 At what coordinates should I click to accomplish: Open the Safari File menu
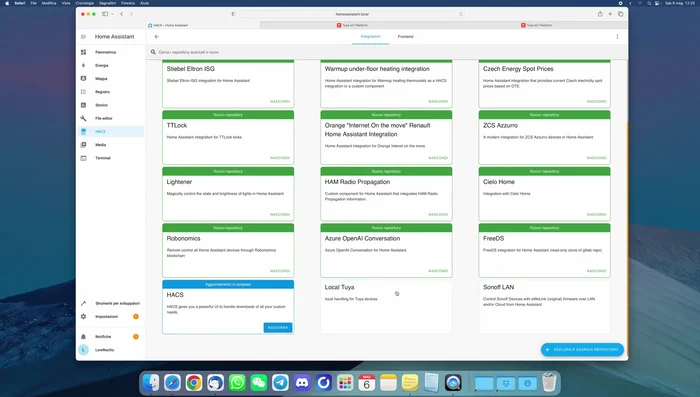(33, 3)
